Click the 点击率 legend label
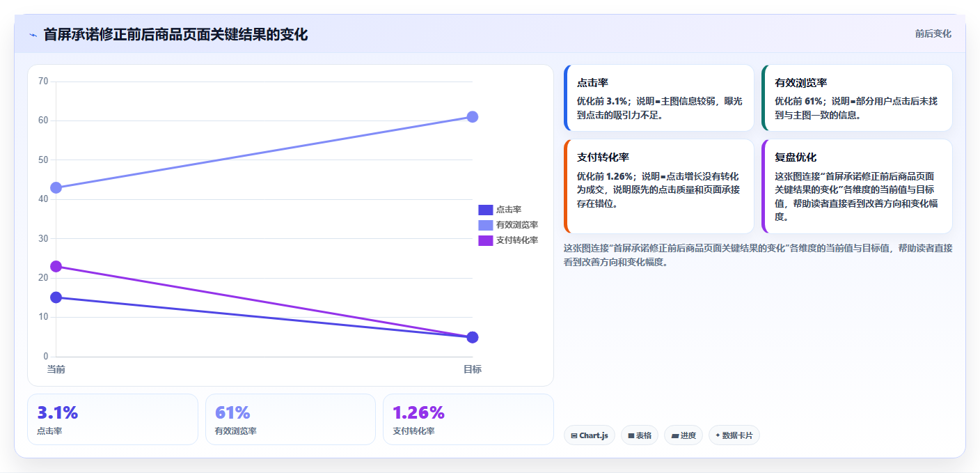980x473 pixels. click(509, 210)
